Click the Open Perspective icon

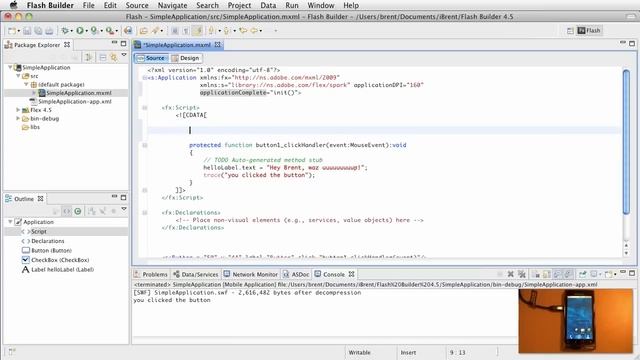(570, 31)
